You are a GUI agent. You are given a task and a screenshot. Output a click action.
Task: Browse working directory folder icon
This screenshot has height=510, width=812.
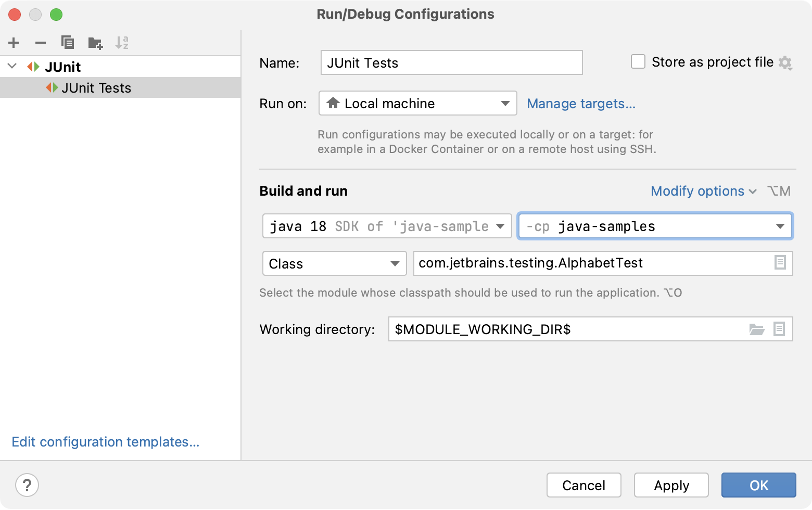pyautogui.click(x=757, y=329)
